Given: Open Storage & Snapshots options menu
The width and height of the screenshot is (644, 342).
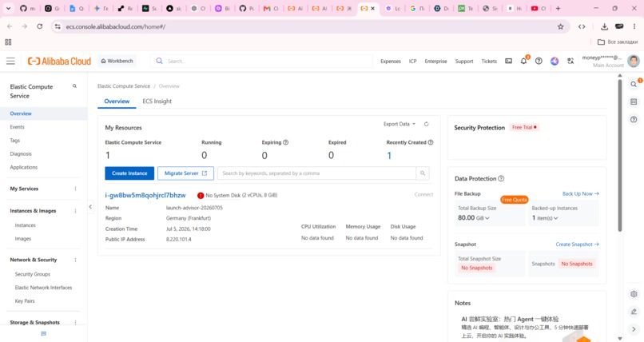Looking at the screenshot, I should tap(75, 323).
